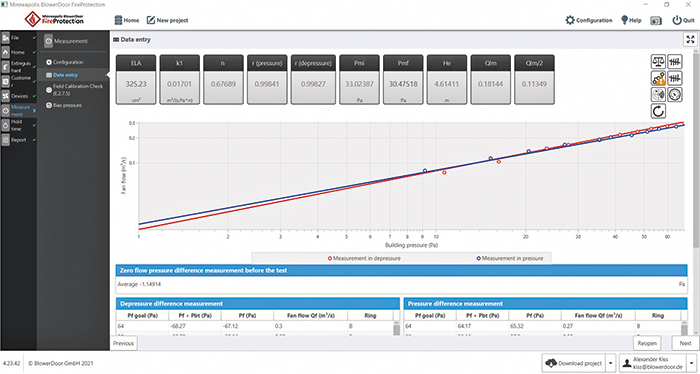Open the Hold time section icon
Viewport: 700px width, 374px height.
coord(5,125)
